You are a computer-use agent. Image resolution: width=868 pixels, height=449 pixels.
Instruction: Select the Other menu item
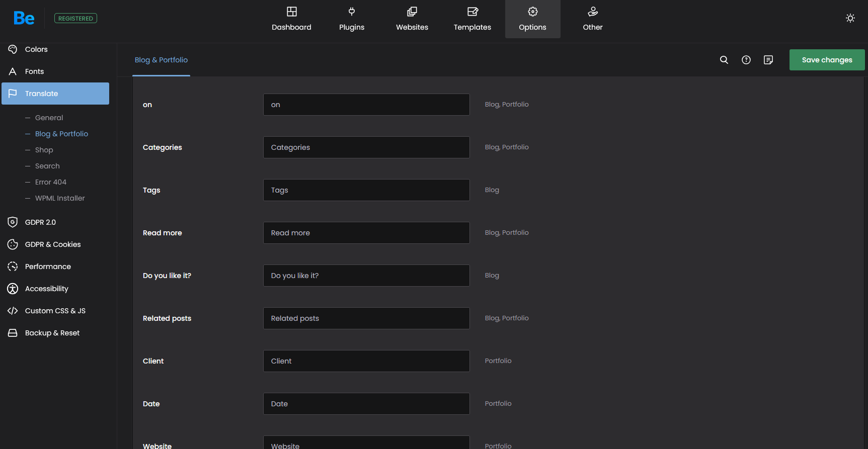click(593, 19)
